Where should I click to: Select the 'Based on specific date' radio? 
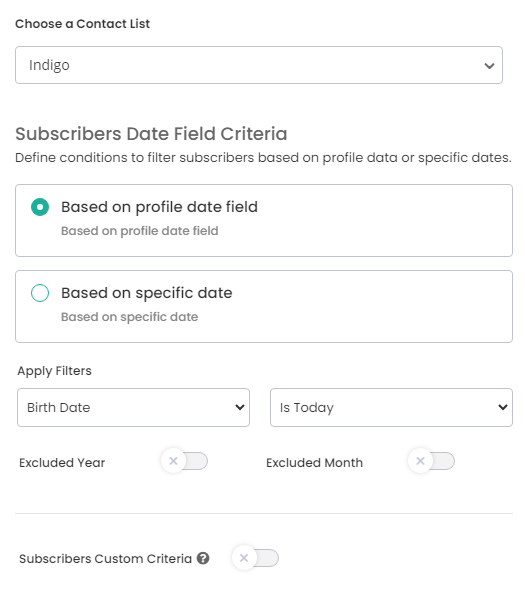[40, 293]
